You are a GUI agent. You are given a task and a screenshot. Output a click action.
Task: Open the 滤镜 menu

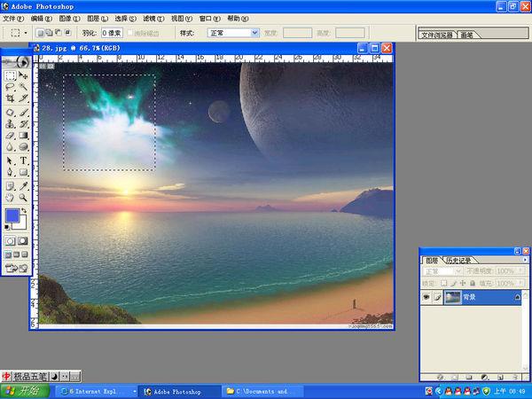pos(153,19)
